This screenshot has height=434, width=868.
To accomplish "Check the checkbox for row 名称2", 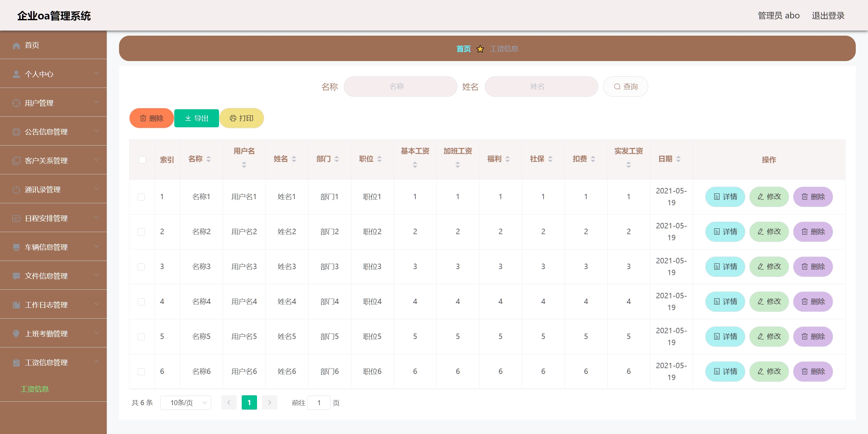I will [x=141, y=232].
